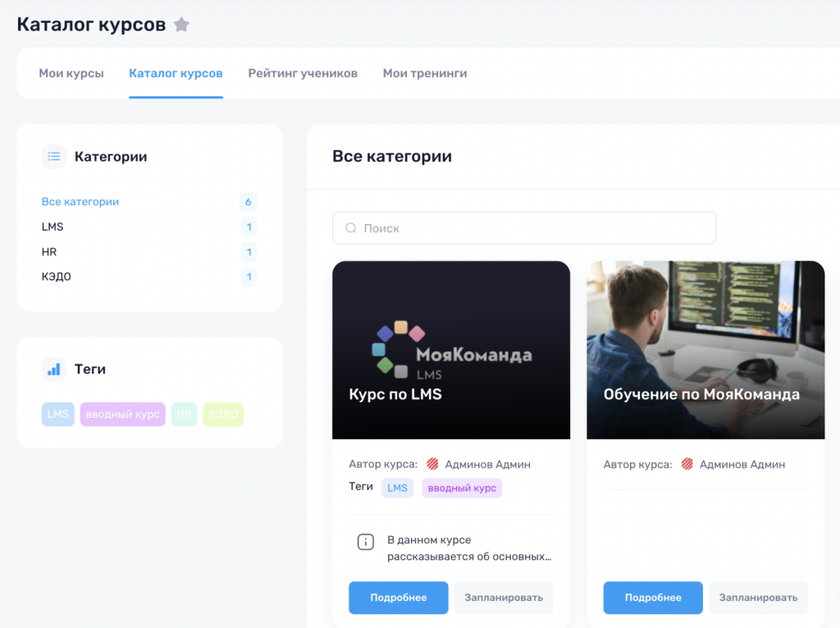Click the magnifier icon in search field
This screenshot has width=840, height=628.
(x=351, y=228)
